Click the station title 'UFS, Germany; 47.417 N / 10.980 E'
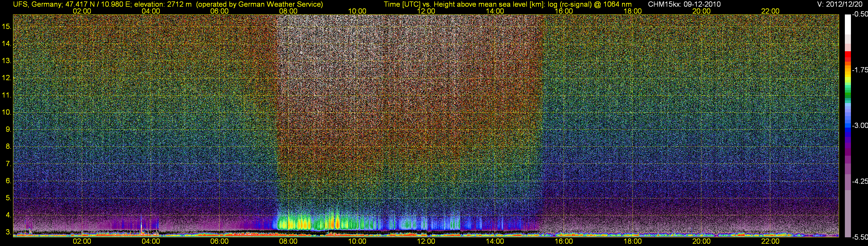The width and height of the screenshot is (868, 246). point(72,4)
